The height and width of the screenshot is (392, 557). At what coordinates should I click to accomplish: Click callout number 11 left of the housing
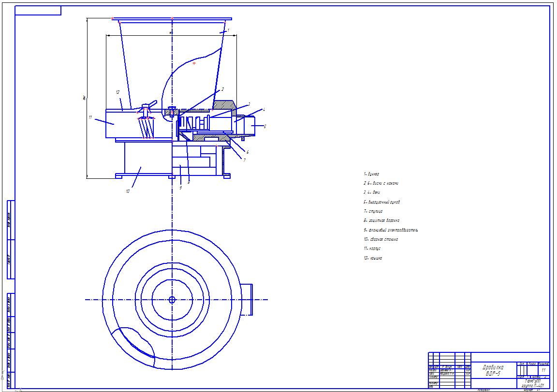[90, 117]
